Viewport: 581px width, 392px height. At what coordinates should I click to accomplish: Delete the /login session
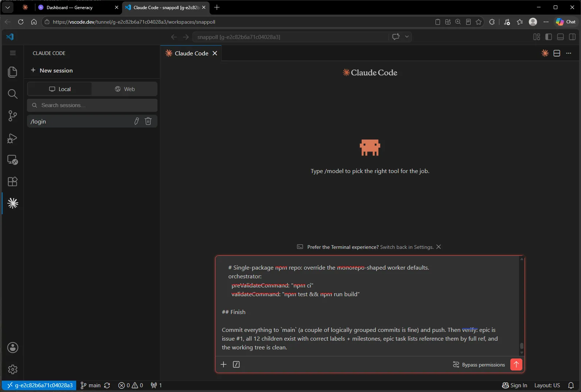148,121
